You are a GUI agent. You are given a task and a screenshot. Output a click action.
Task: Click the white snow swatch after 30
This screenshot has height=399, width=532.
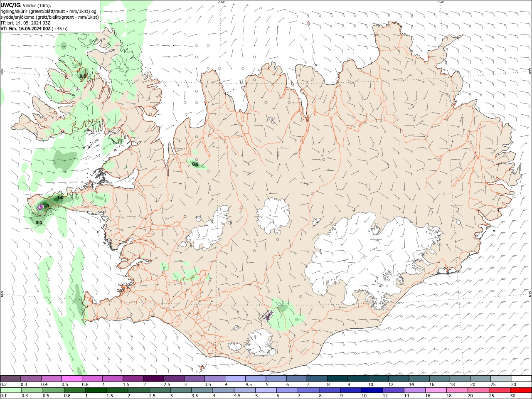(521, 379)
